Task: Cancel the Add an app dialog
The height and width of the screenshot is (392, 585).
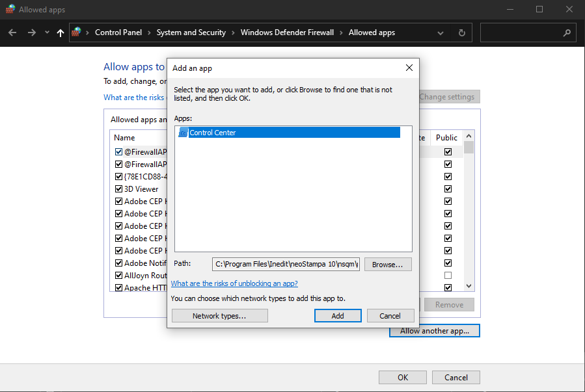Action: click(390, 315)
